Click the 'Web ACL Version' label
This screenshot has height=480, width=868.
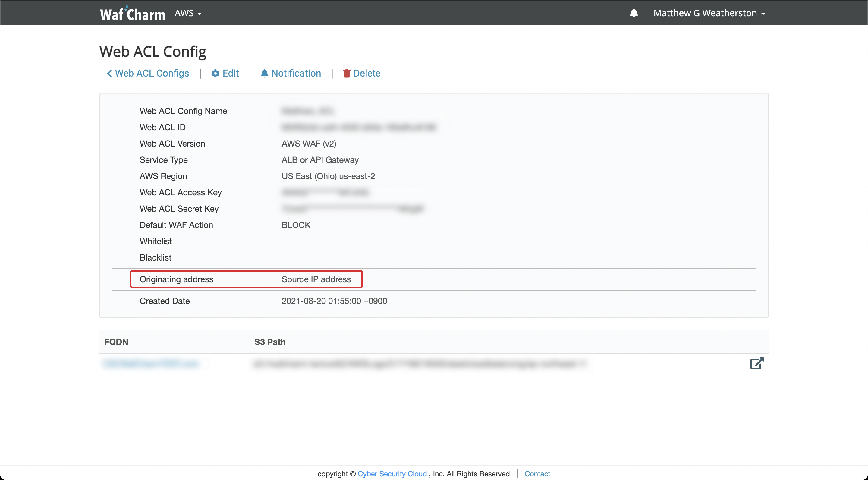(x=172, y=144)
